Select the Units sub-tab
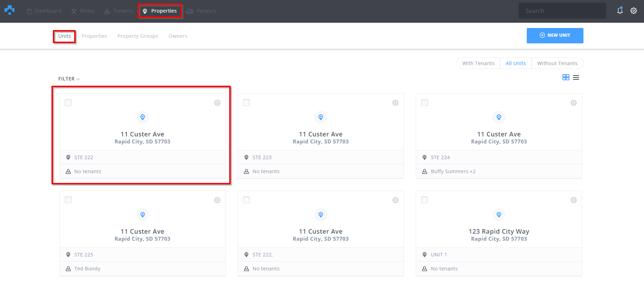This screenshot has height=283, width=644. pos(64,36)
